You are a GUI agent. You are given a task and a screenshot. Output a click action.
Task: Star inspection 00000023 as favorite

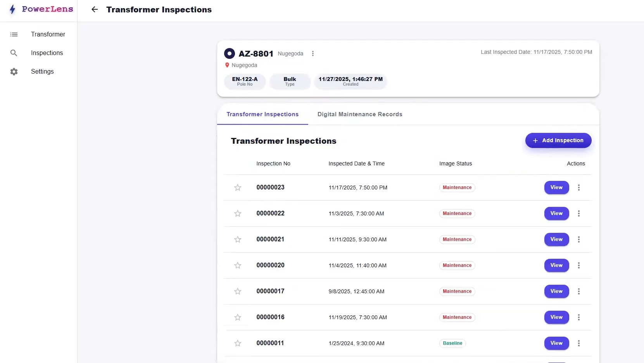click(238, 188)
